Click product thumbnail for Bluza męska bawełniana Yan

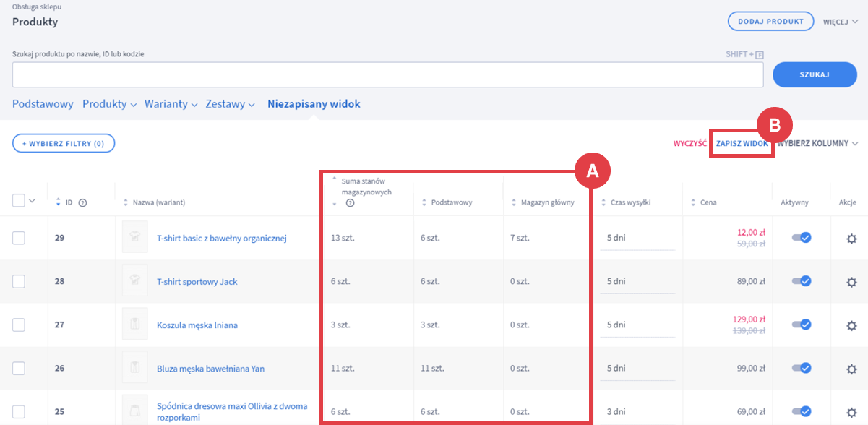click(135, 368)
